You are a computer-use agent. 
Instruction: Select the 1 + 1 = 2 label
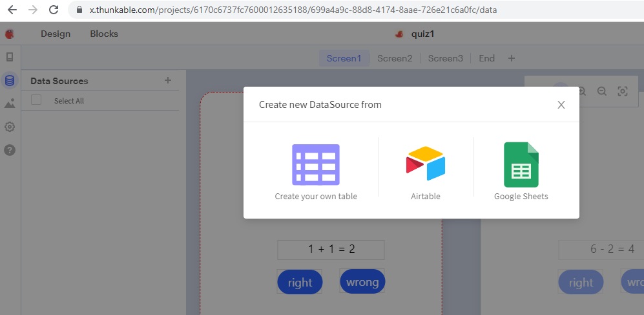click(x=331, y=249)
